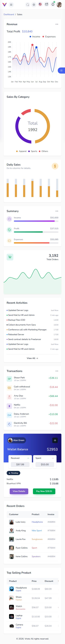Toggle Income series in Revenue legend
65x644 pixels.
pos(35,36)
